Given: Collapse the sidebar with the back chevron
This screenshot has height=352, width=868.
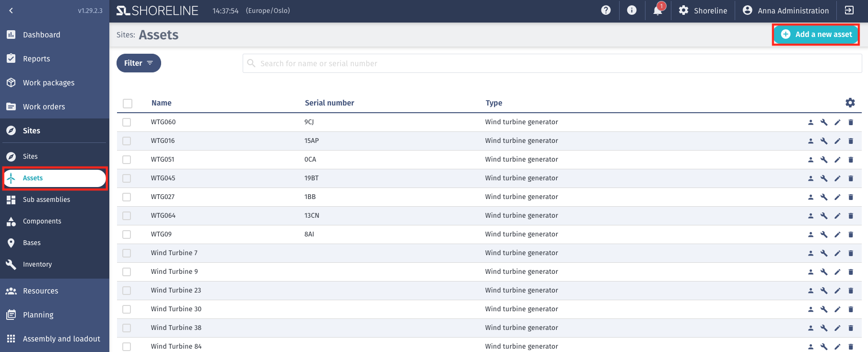Looking at the screenshot, I should 11,11.
